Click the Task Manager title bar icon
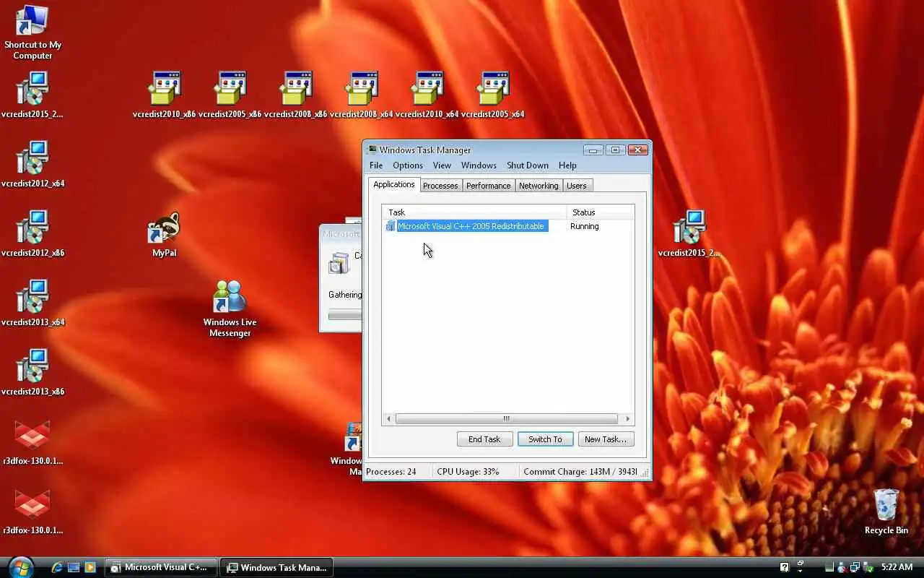This screenshot has width=924, height=578. (372, 150)
